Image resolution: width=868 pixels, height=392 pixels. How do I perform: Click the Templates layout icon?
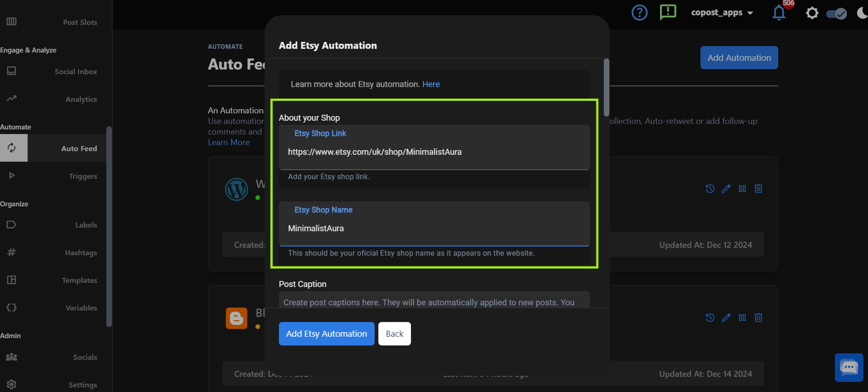pyautogui.click(x=12, y=280)
